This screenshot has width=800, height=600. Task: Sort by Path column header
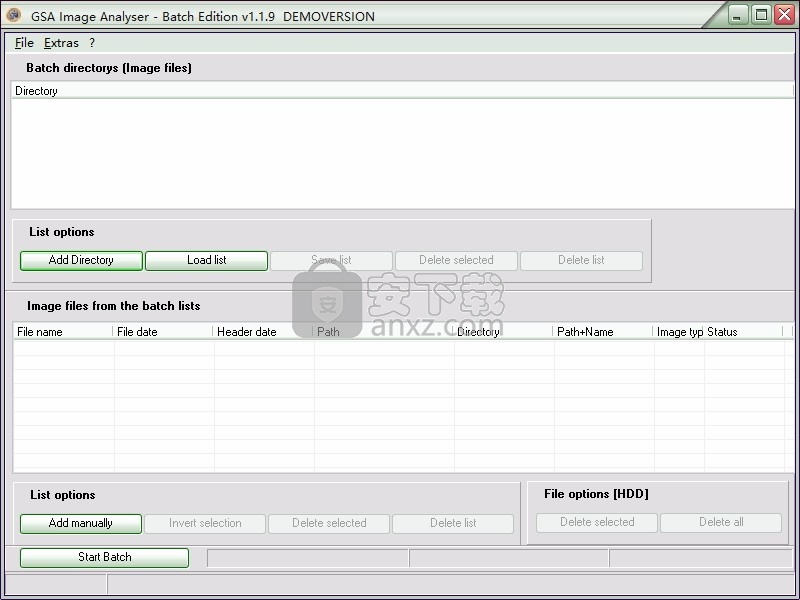pyautogui.click(x=383, y=332)
